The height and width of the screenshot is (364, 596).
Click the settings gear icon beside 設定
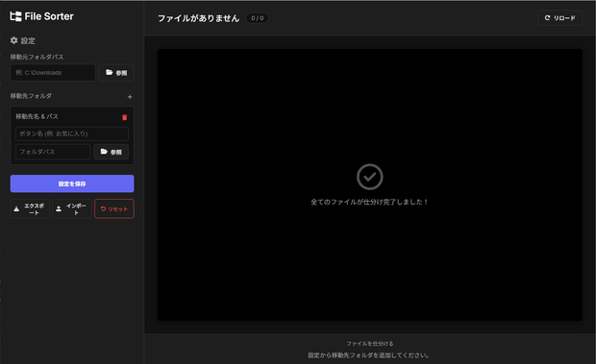click(x=14, y=40)
